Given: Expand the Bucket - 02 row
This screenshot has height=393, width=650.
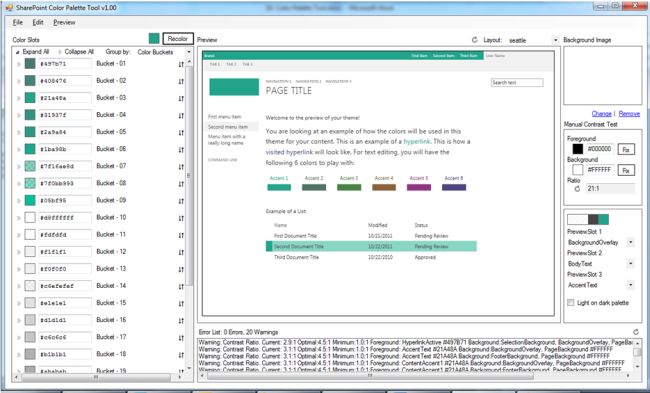Looking at the screenshot, I should click(x=19, y=81).
